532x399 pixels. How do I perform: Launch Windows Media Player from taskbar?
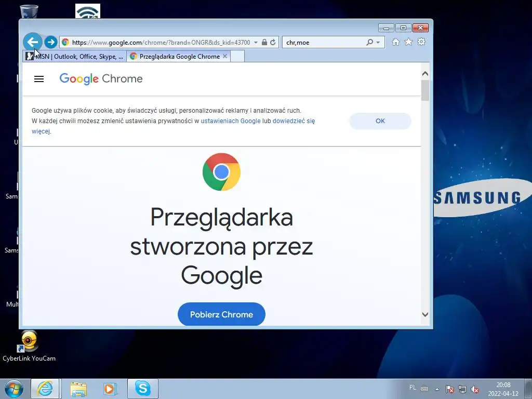coord(110,389)
